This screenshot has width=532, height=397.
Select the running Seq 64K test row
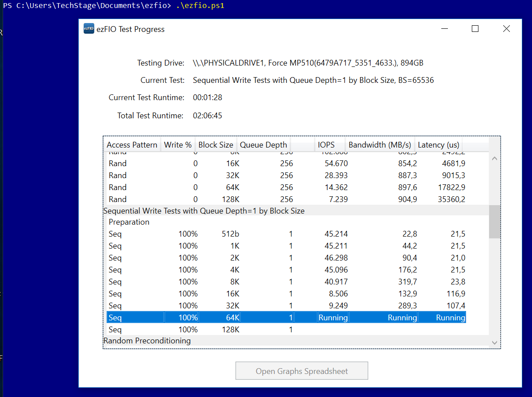click(285, 317)
